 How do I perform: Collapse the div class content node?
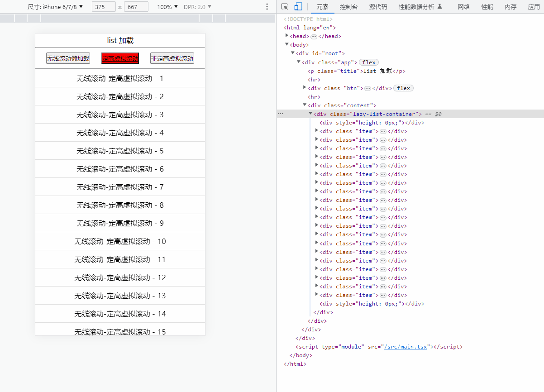coord(305,105)
